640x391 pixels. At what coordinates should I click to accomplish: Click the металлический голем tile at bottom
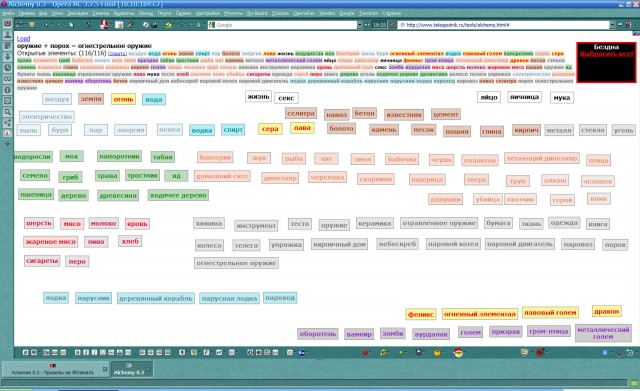pyautogui.click(x=603, y=333)
